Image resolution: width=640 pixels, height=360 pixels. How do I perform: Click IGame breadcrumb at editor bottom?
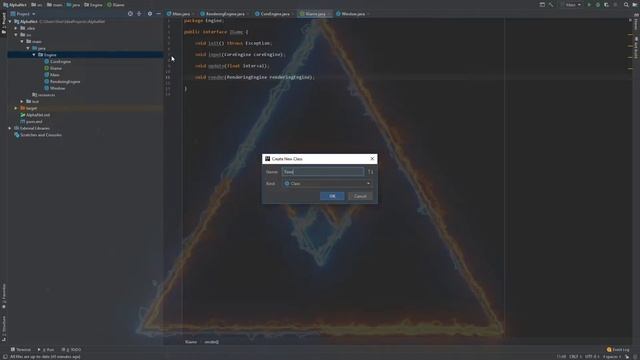point(191,342)
